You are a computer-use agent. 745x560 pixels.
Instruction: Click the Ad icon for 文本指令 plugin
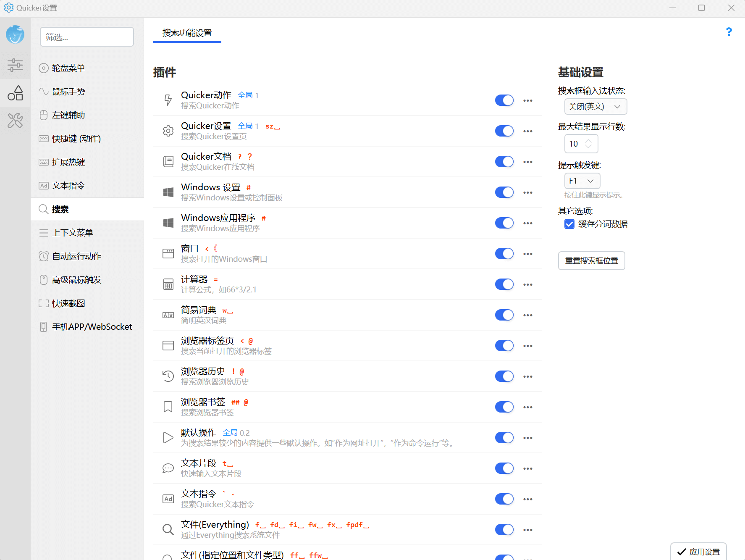tap(168, 499)
